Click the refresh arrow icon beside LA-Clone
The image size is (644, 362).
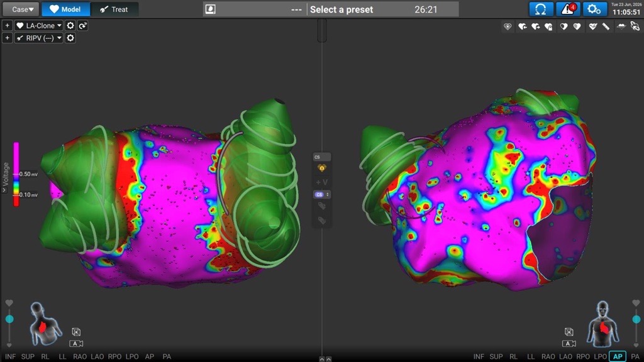(83, 25)
